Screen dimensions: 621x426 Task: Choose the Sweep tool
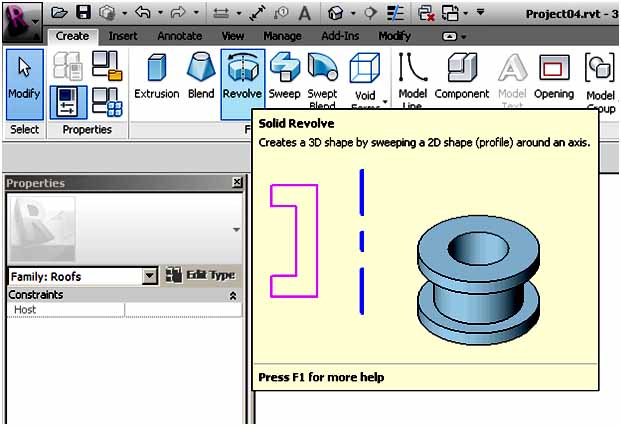click(x=284, y=75)
